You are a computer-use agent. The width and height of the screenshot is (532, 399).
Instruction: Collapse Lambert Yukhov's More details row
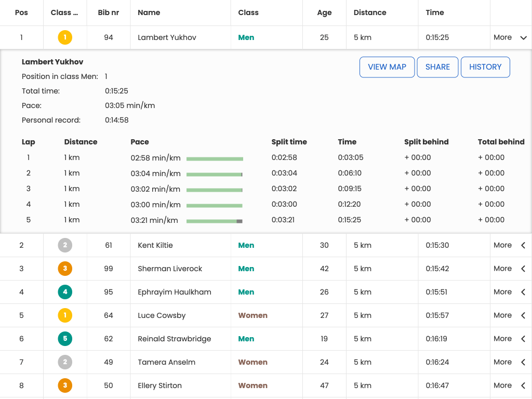coord(510,37)
